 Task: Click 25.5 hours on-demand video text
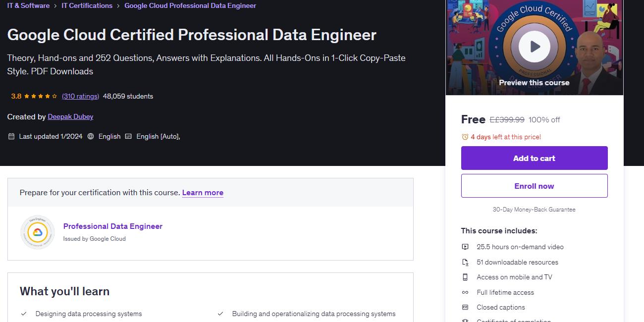pos(520,247)
